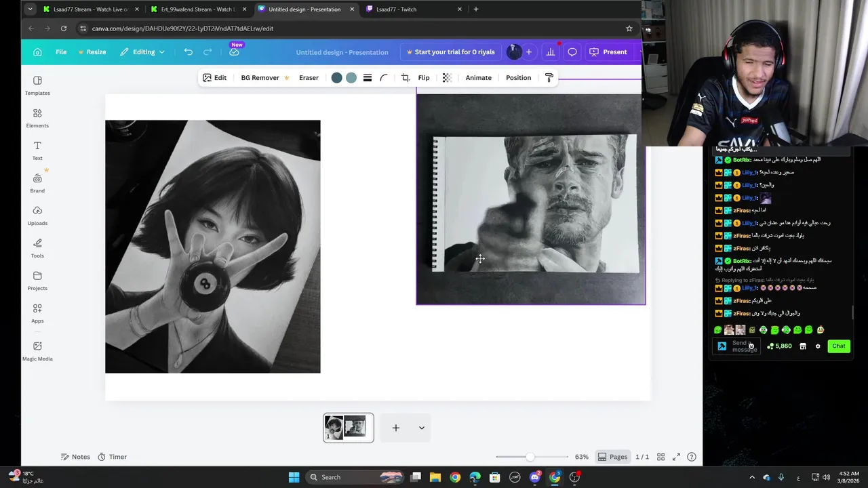Click the add collaborator plus icon
The width and height of the screenshot is (868, 488).
528,52
